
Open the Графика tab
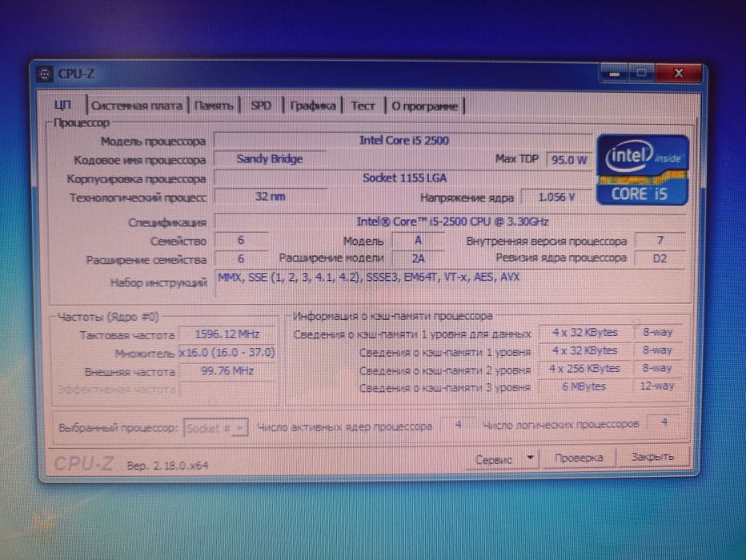tap(313, 106)
